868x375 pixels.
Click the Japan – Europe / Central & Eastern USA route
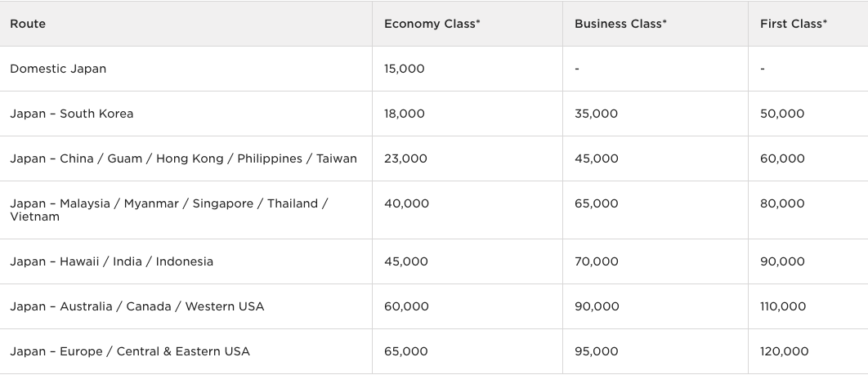click(129, 351)
